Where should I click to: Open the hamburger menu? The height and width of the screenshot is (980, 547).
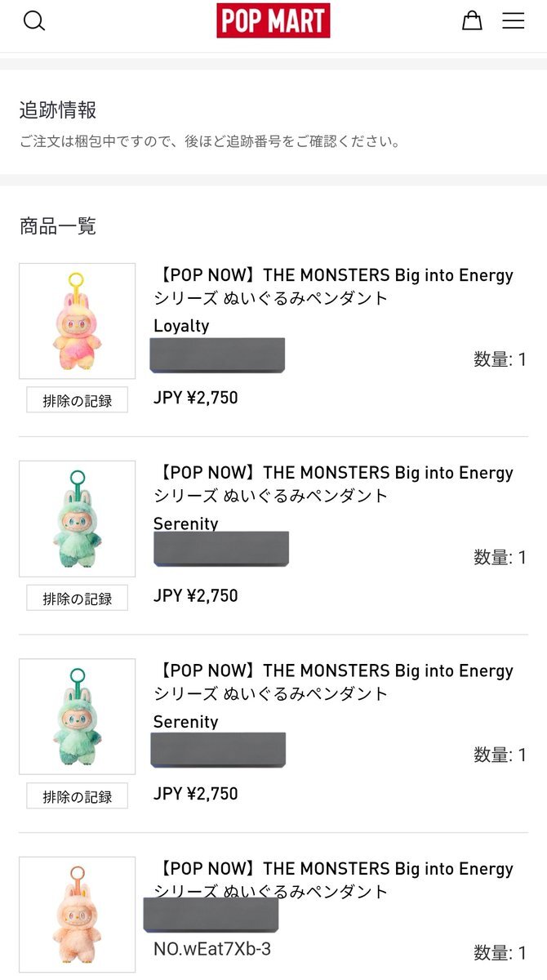[x=513, y=21]
